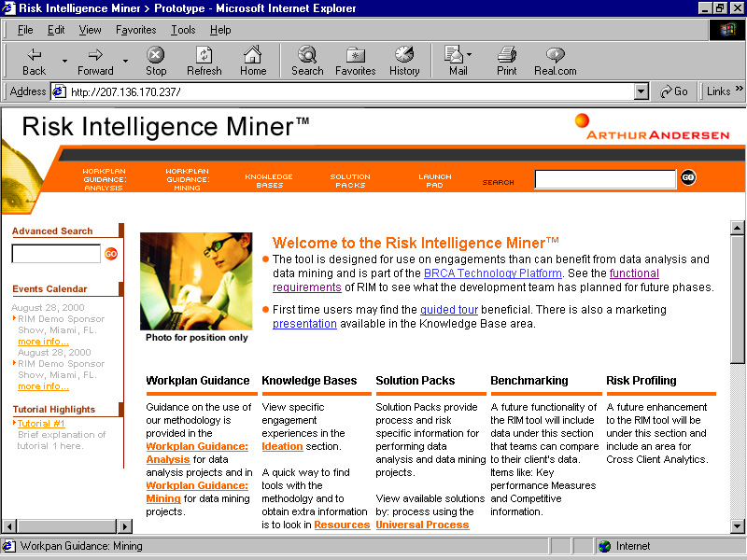The height and width of the screenshot is (560, 747).
Task: Open the File menu
Action: [x=25, y=30]
